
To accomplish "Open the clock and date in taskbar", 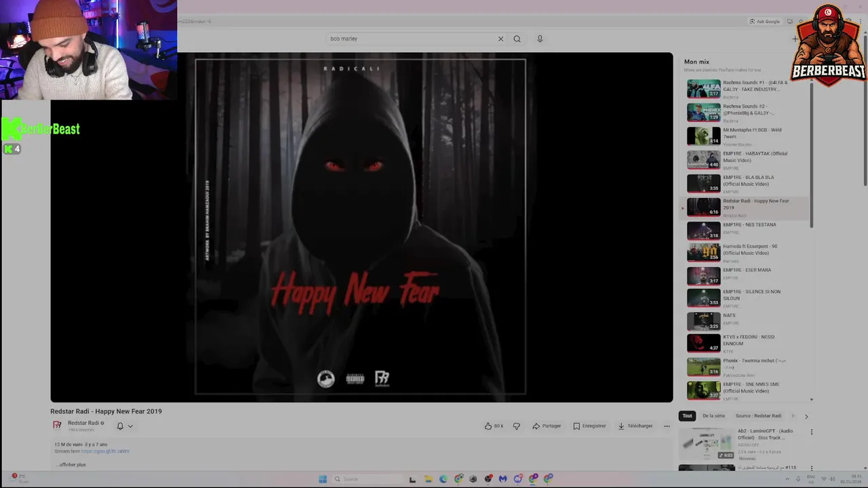I will (x=851, y=479).
